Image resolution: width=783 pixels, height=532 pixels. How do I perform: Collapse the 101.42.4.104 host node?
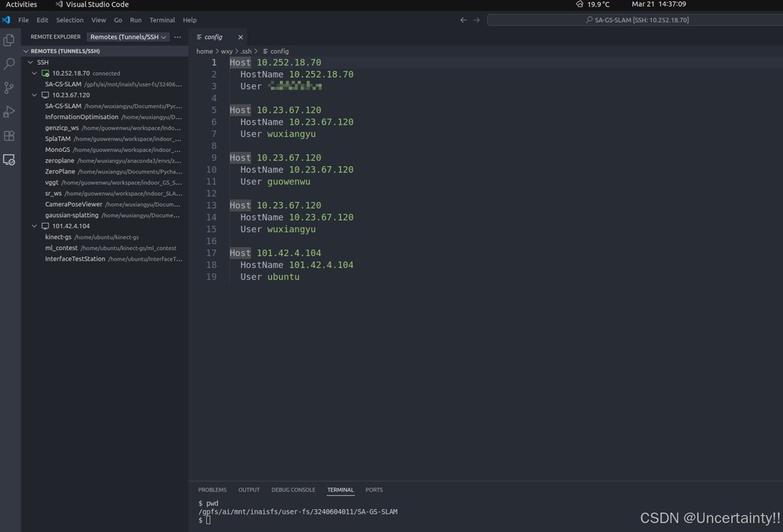[x=35, y=226]
